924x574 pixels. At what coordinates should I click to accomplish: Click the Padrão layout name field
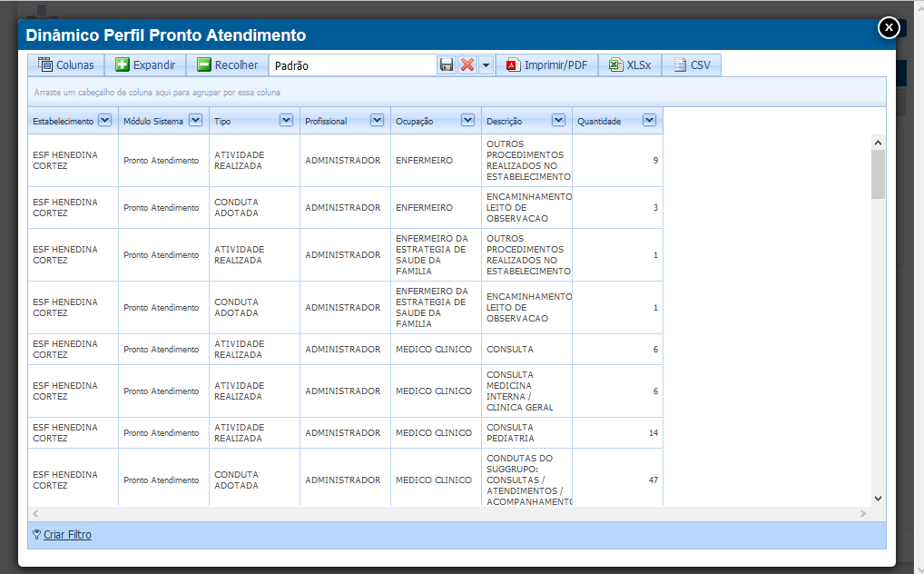(354, 65)
